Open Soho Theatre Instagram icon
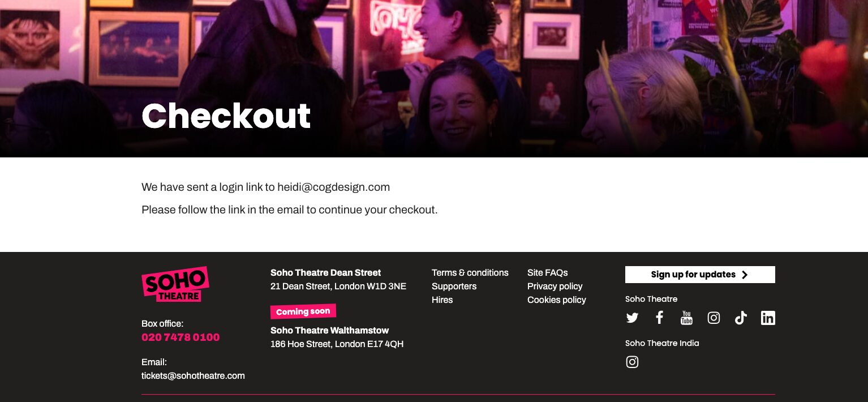The width and height of the screenshot is (868, 402). pyautogui.click(x=714, y=318)
